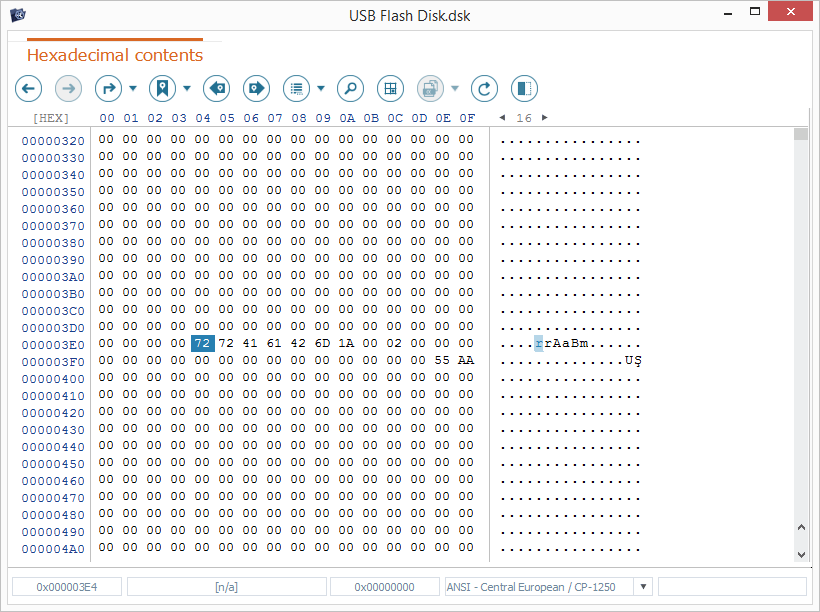820x612 pixels.
Task: Click column header 00
Action: click(107, 118)
